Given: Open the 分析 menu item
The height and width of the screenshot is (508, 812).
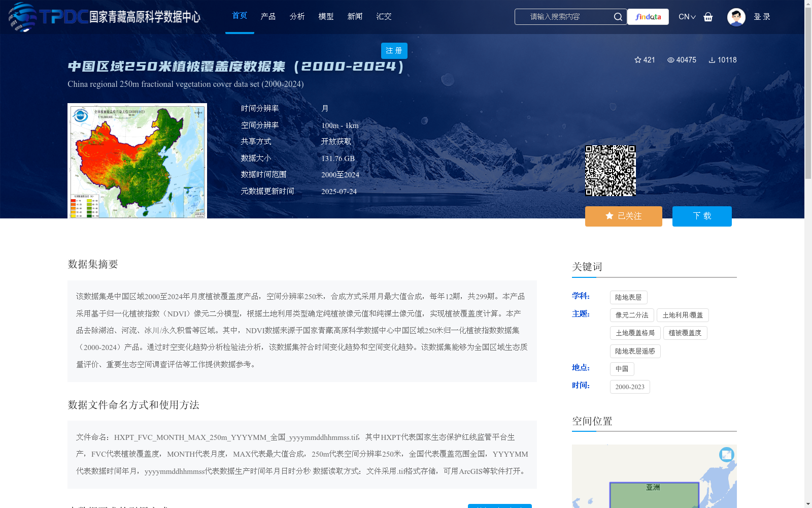Looking at the screenshot, I should (297, 16).
